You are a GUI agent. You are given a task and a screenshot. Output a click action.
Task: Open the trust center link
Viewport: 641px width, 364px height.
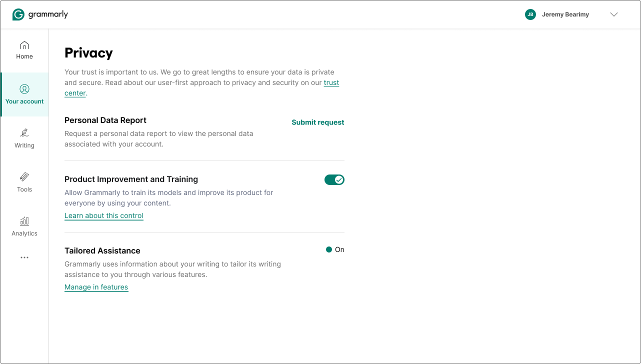tap(331, 82)
